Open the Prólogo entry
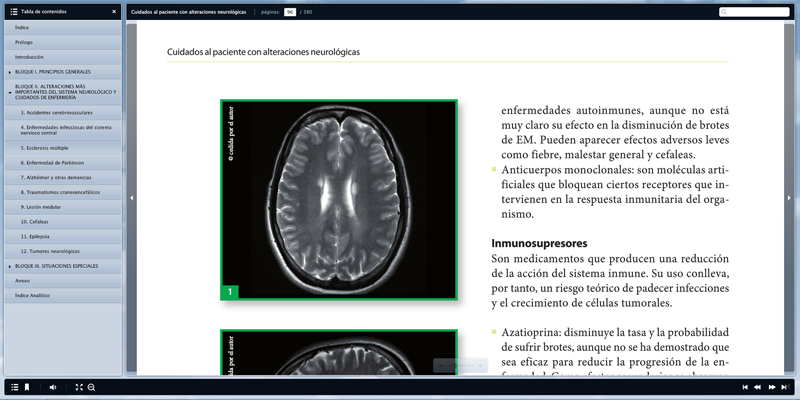The height and width of the screenshot is (400, 800). pyautogui.click(x=63, y=42)
